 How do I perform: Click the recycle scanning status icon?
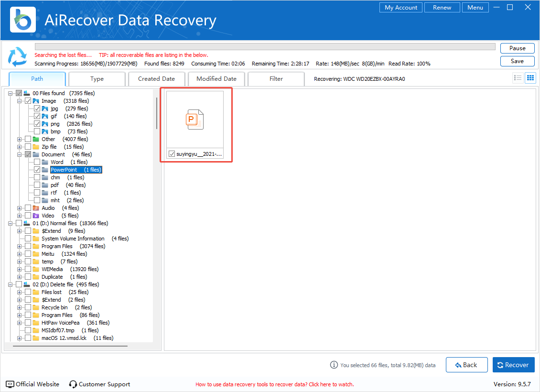pyautogui.click(x=18, y=57)
